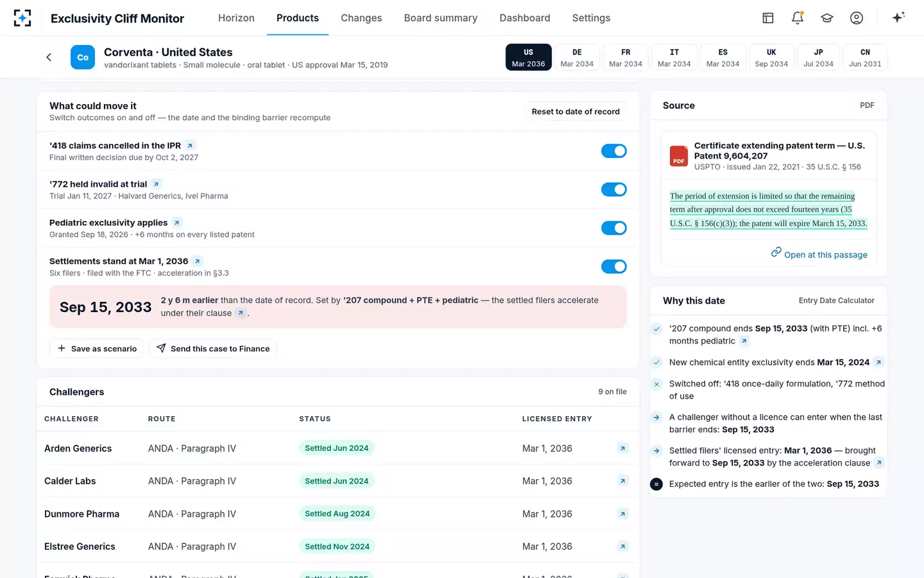924x578 pixels.
Task: Toggle '772 held invalid at trial switch
Action: 614,189
